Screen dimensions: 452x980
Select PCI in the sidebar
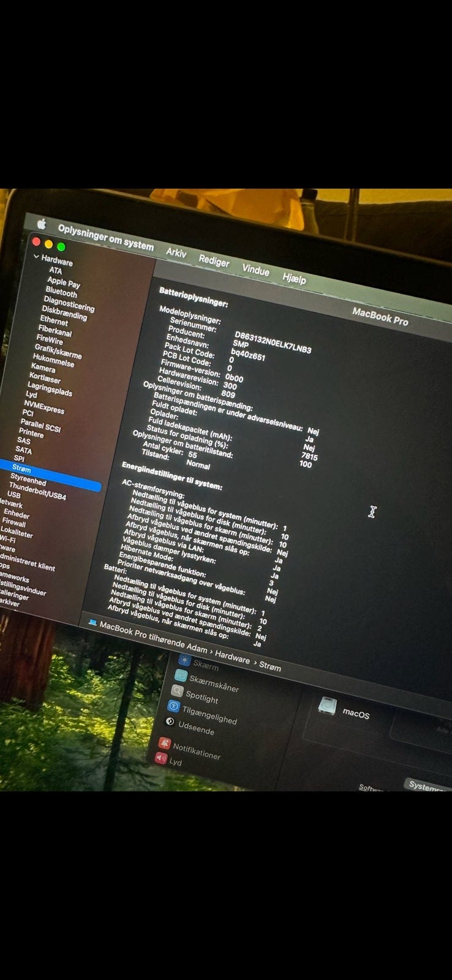click(28, 413)
